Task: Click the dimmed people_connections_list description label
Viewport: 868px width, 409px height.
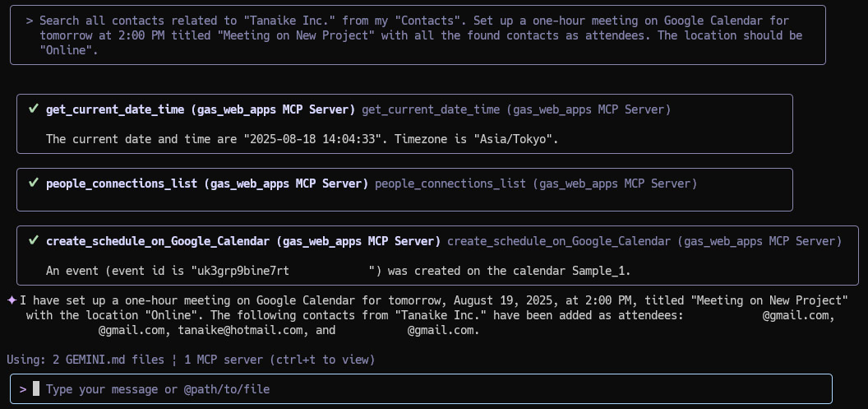Action: (450, 183)
